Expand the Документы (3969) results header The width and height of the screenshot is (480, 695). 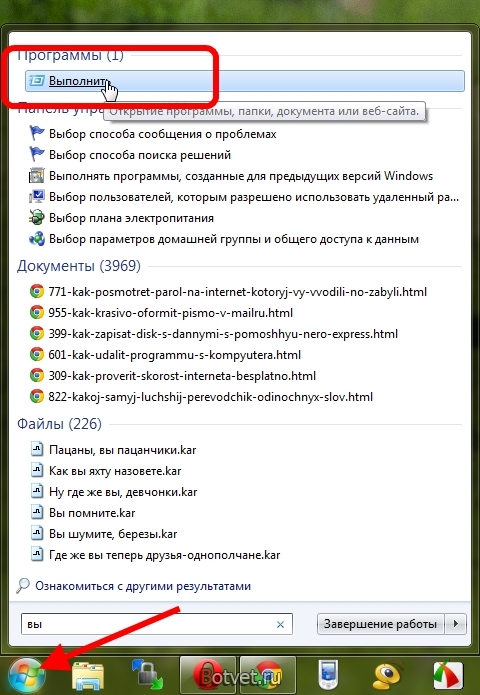tap(79, 266)
